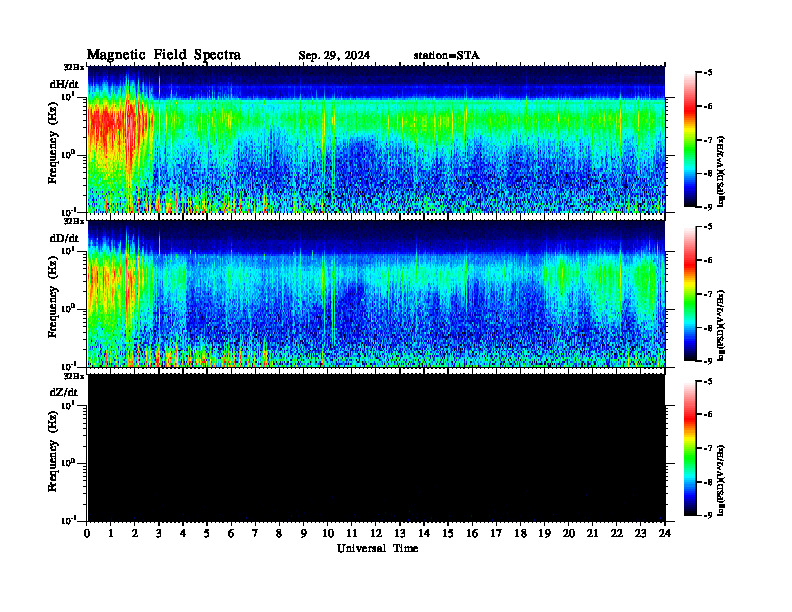The height and width of the screenshot is (612, 792).
Task: Click hour tick label "4" on time axis
Action: pyautogui.click(x=183, y=534)
